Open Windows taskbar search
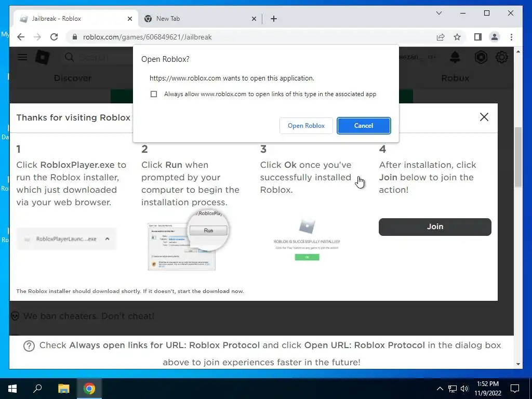Image resolution: width=532 pixels, height=399 pixels. coord(37,389)
